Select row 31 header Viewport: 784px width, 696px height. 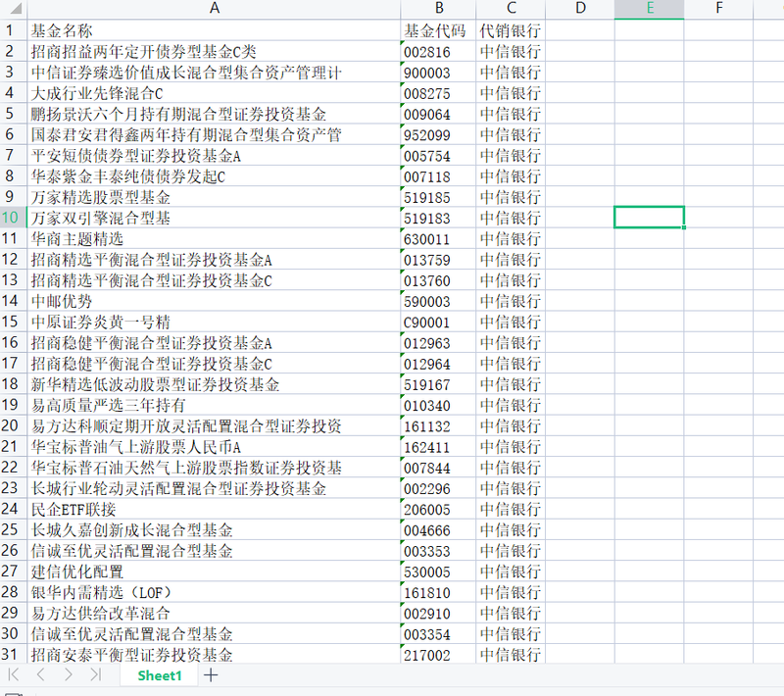[14, 655]
